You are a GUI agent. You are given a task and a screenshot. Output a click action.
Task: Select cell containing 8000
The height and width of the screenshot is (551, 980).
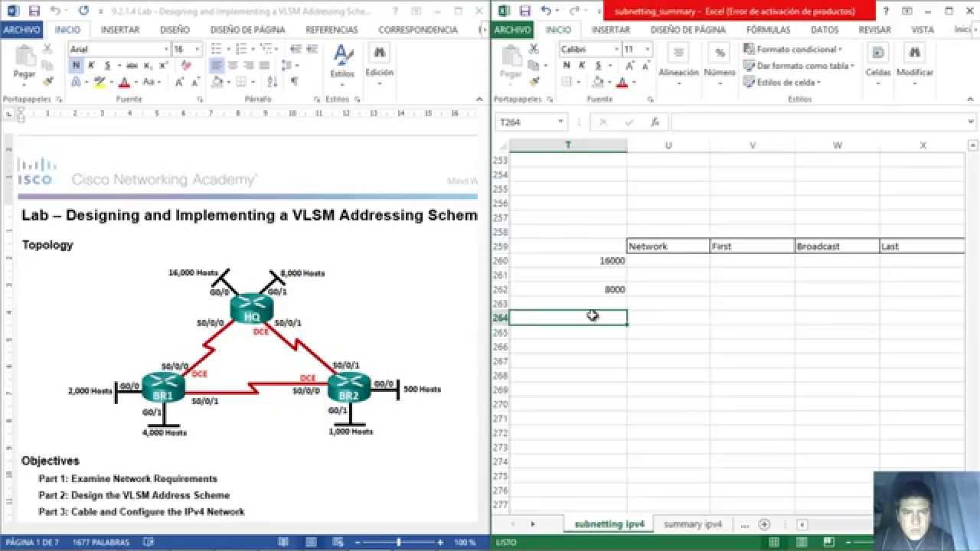(x=568, y=290)
